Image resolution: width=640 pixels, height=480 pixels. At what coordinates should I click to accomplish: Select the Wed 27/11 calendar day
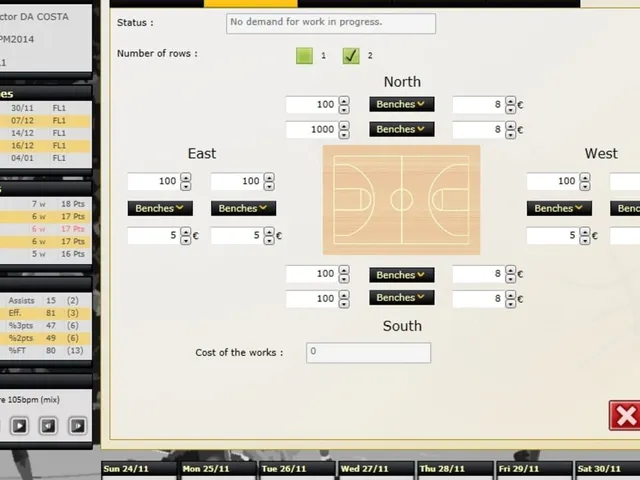click(376, 471)
